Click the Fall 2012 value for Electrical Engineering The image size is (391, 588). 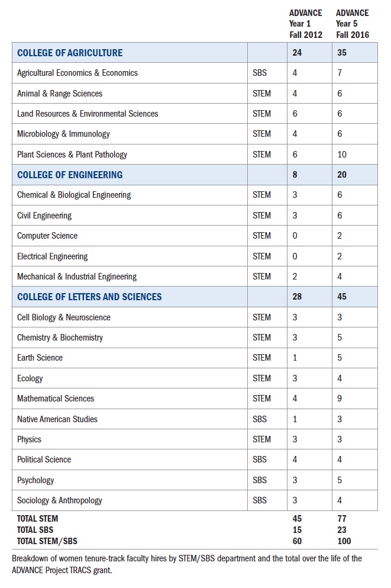(x=295, y=256)
